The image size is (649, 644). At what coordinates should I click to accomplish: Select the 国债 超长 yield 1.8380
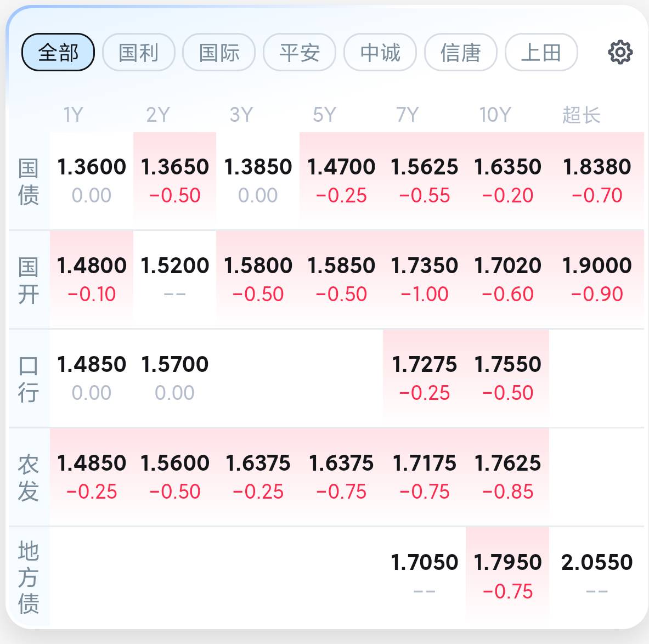(x=596, y=181)
